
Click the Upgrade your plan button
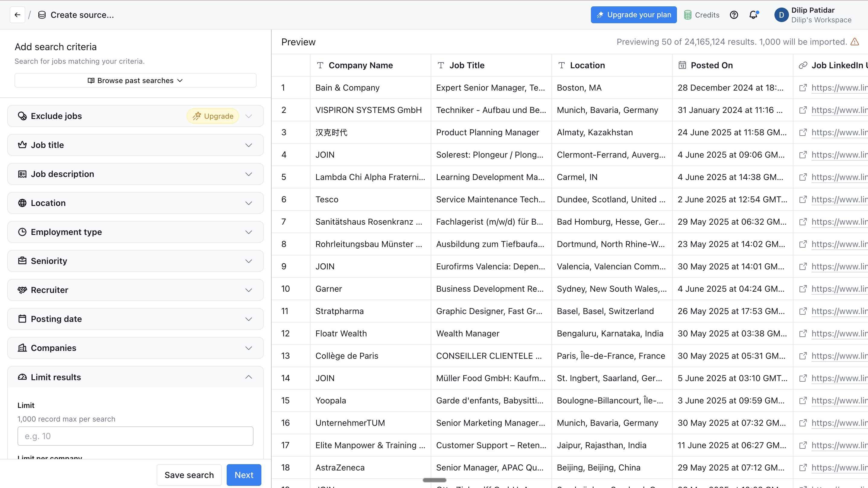point(633,14)
